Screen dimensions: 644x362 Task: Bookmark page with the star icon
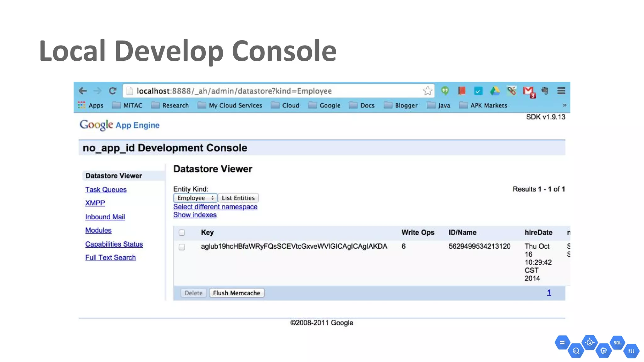pyautogui.click(x=427, y=91)
